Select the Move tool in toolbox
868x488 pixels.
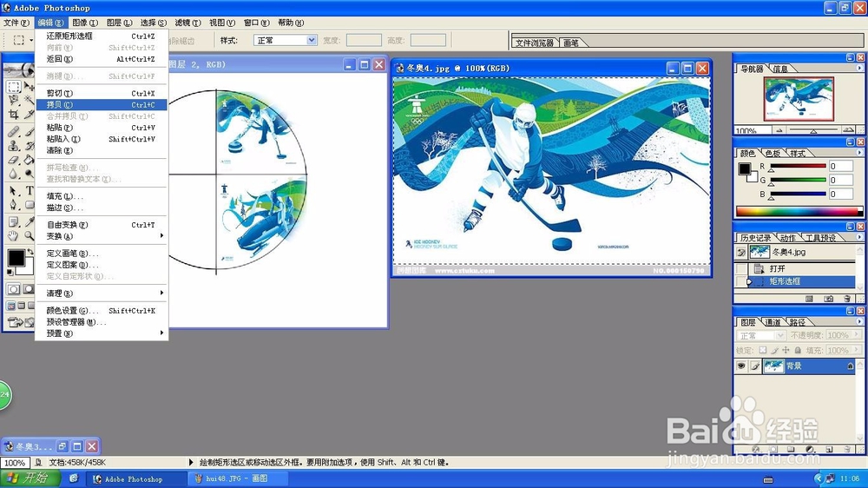tap(29, 87)
